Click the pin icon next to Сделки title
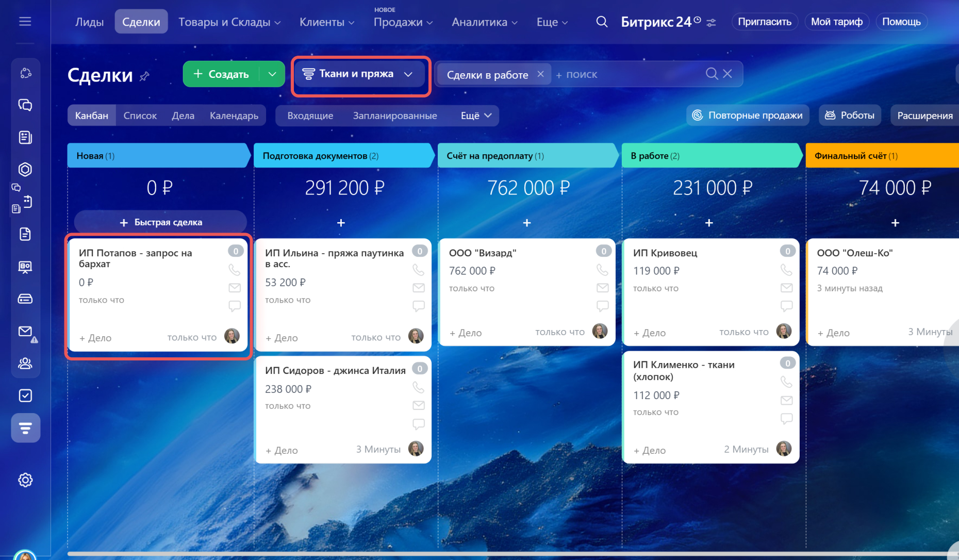This screenshot has height=560, width=959. (145, 76)
